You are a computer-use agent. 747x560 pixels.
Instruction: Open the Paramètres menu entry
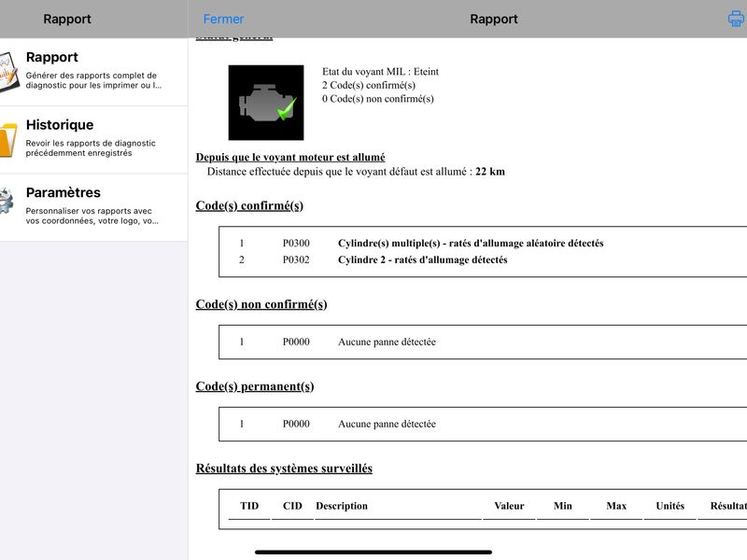pos(94,207)
